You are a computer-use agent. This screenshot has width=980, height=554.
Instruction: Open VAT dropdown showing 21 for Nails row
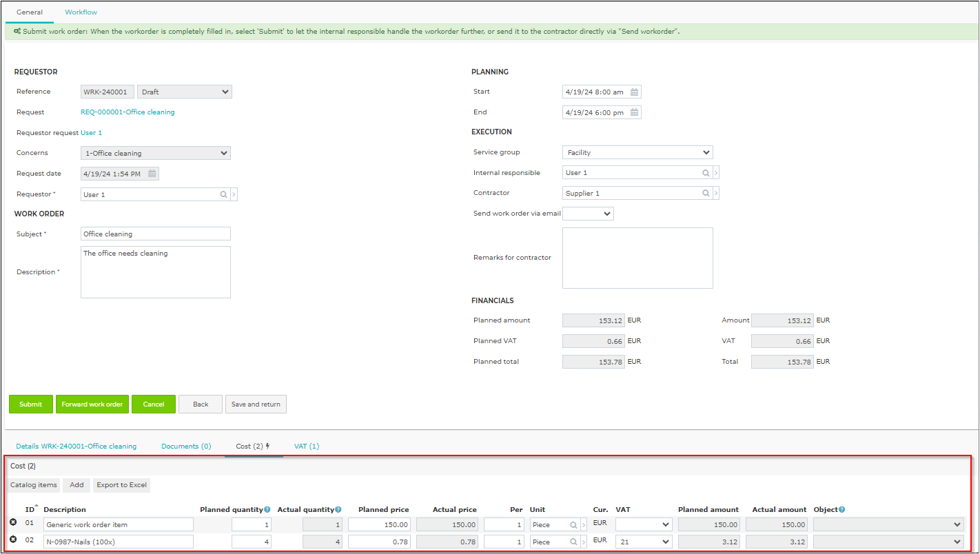point(644,542)
